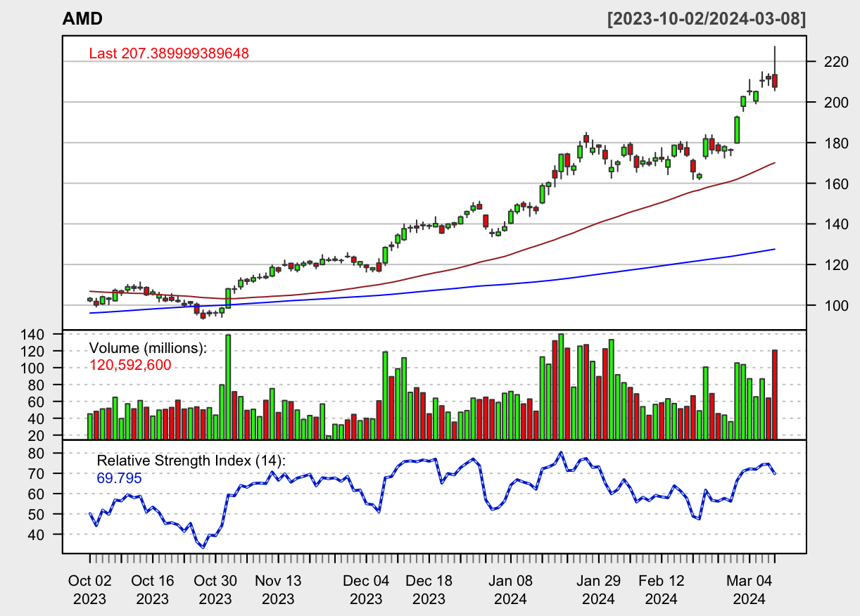Click the 'Dec 04 2023' date label

[366, 590]
